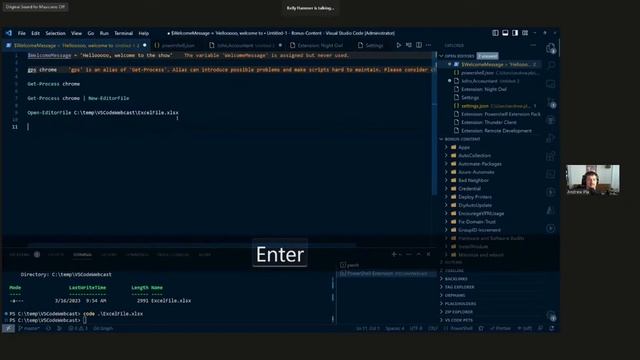
Task: Maximize panel with the chevron-up icon
Action: (418, 254)
